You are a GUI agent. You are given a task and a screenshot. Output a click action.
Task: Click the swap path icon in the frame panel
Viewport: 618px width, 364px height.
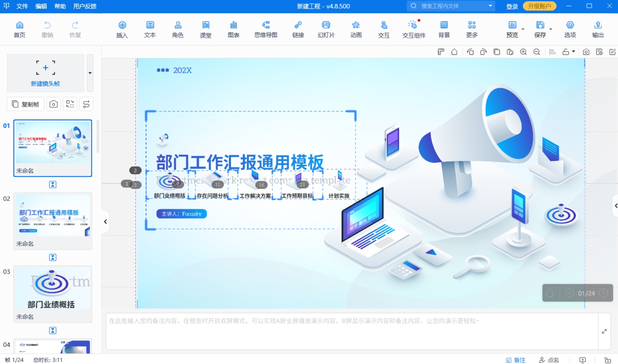[x=86, y=104]
